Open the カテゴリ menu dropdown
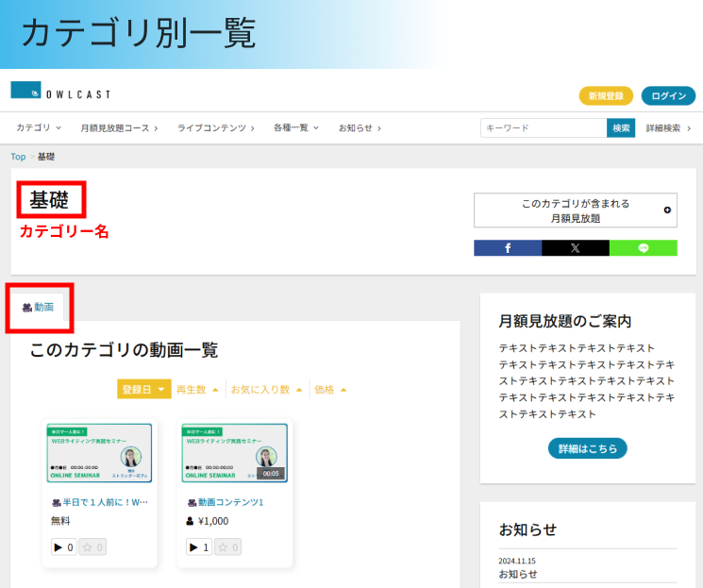 [x=38, y=127]
